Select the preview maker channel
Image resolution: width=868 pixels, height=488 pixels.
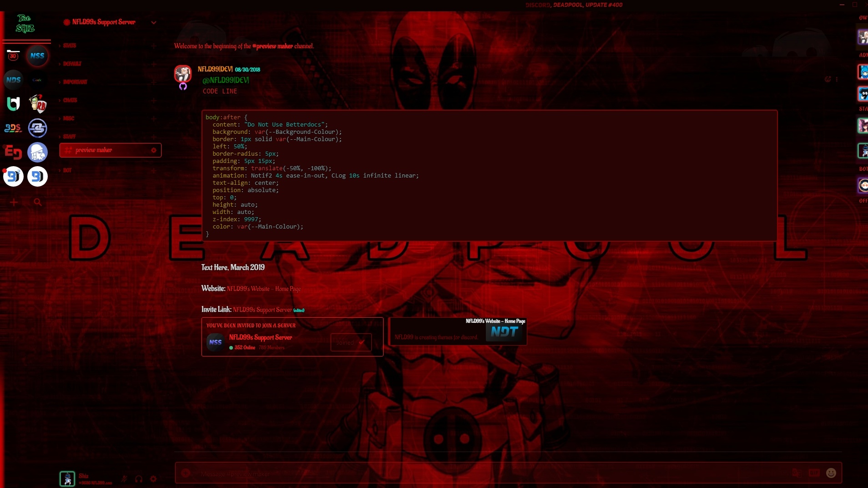(x=111, y=150)
